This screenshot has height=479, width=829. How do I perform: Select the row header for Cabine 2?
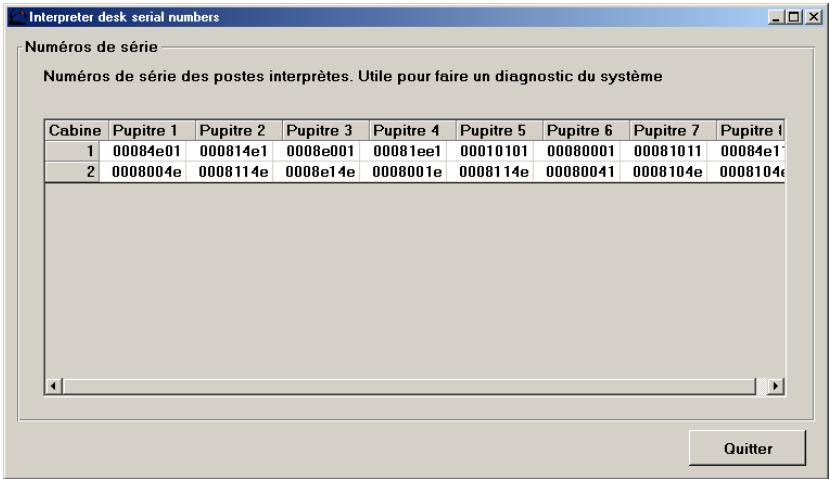[x=72, y=172]
